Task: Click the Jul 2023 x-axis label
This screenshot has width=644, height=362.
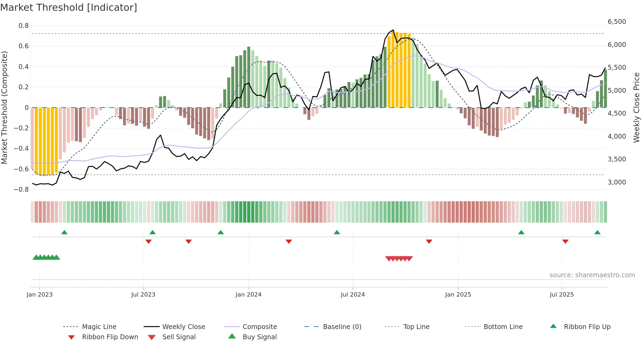Action: [143, 294]
